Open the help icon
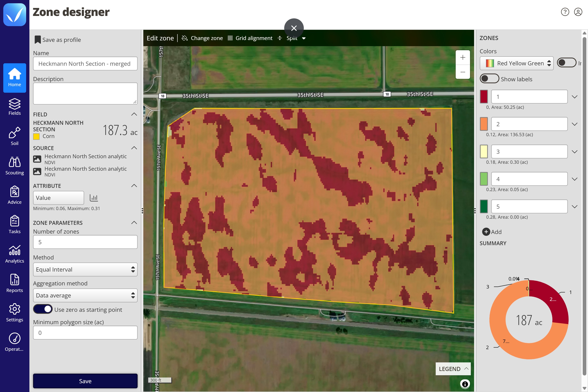This screenshot has width=588, height=392. 565,12
